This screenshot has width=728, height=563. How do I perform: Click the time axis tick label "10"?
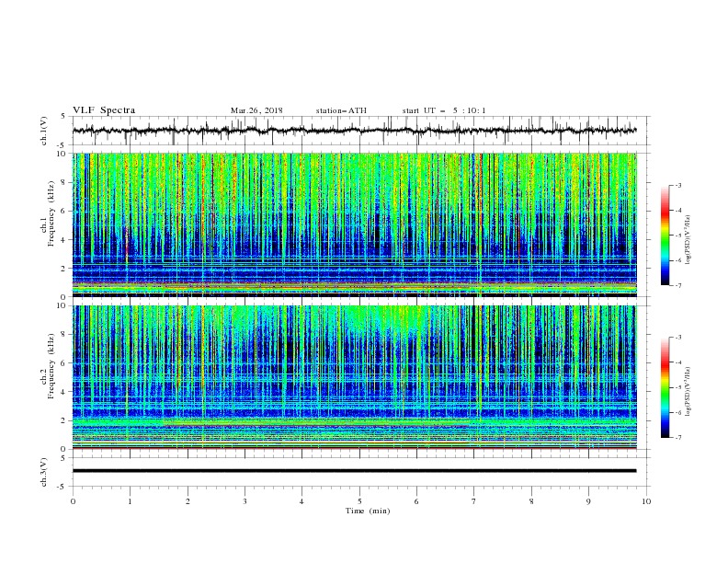646,501
